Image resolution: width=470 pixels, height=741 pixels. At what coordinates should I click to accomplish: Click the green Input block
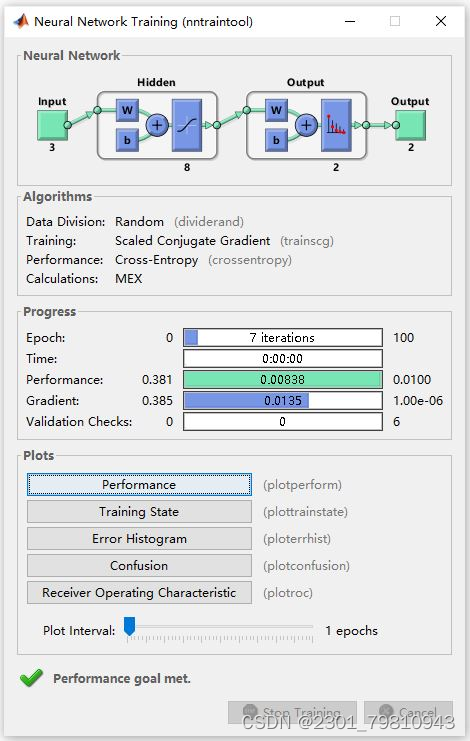pyautogui.click(x=52, y=125)
